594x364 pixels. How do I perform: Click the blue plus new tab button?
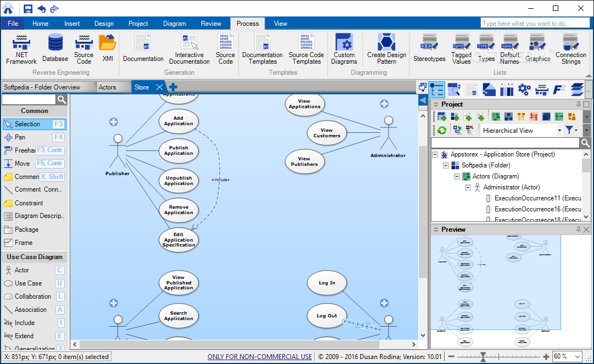click(x=173, y=87)
